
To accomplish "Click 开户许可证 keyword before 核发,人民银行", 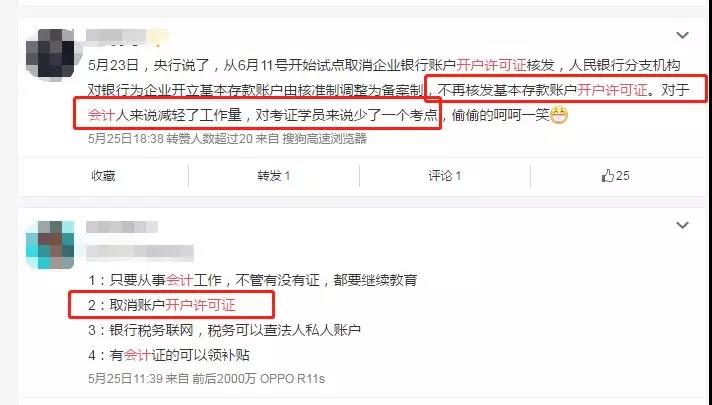I will point(491,65).
